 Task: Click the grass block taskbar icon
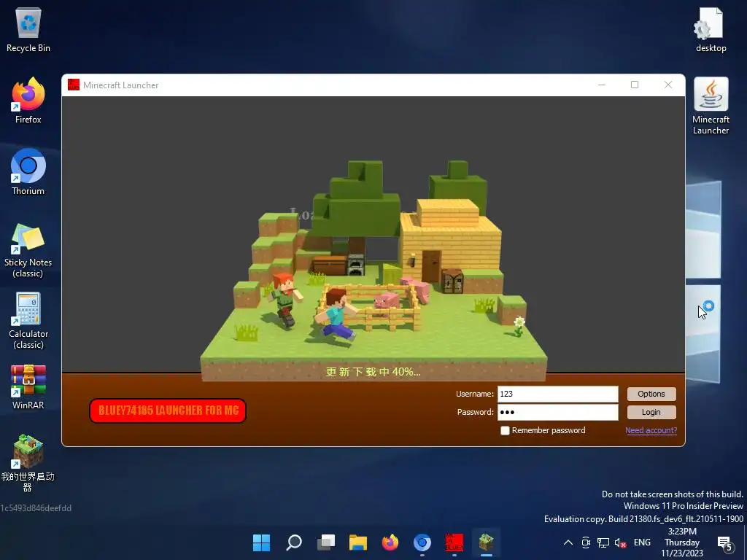pos(487,542)
